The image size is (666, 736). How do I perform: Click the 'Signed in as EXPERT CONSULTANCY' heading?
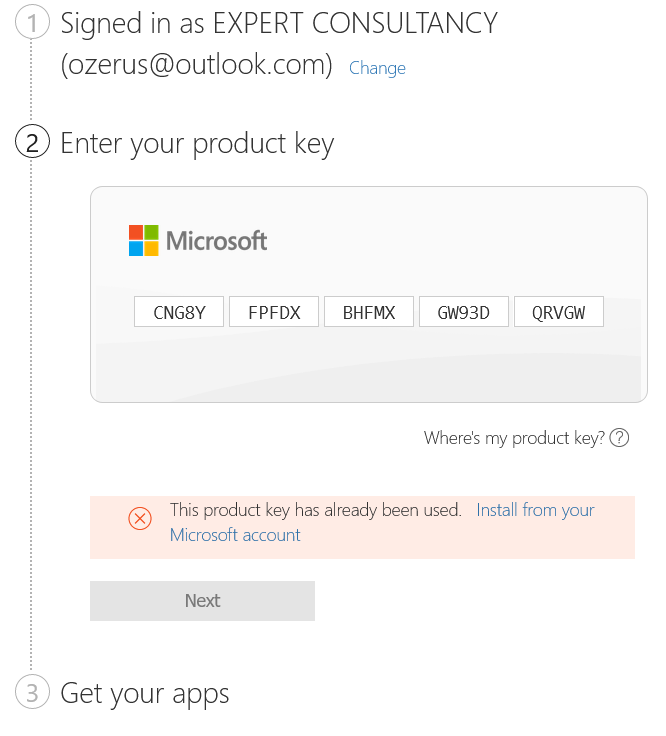[279, 23]
